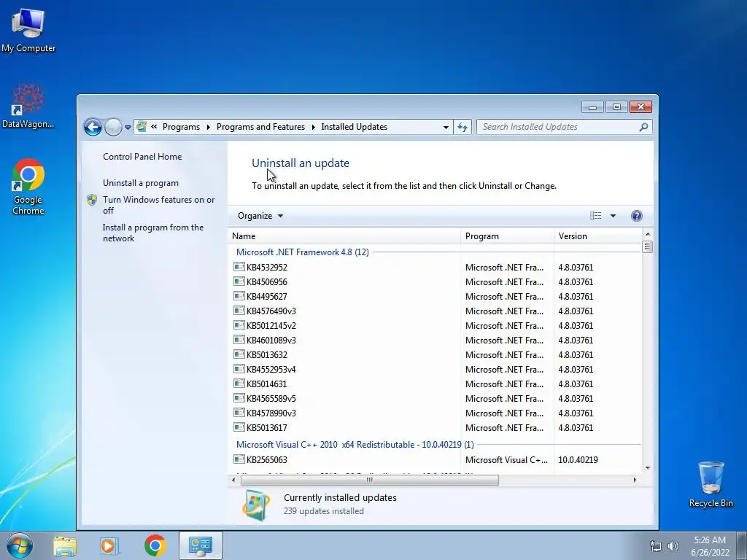Sort by the Program column header
Viewport: 747px width, 560px height.
pos(508,236)
